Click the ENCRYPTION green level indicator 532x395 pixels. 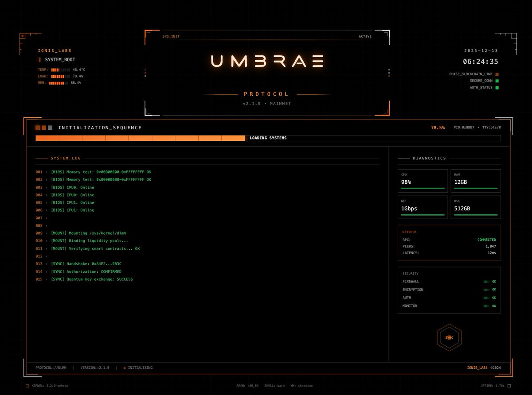point(486,290)
